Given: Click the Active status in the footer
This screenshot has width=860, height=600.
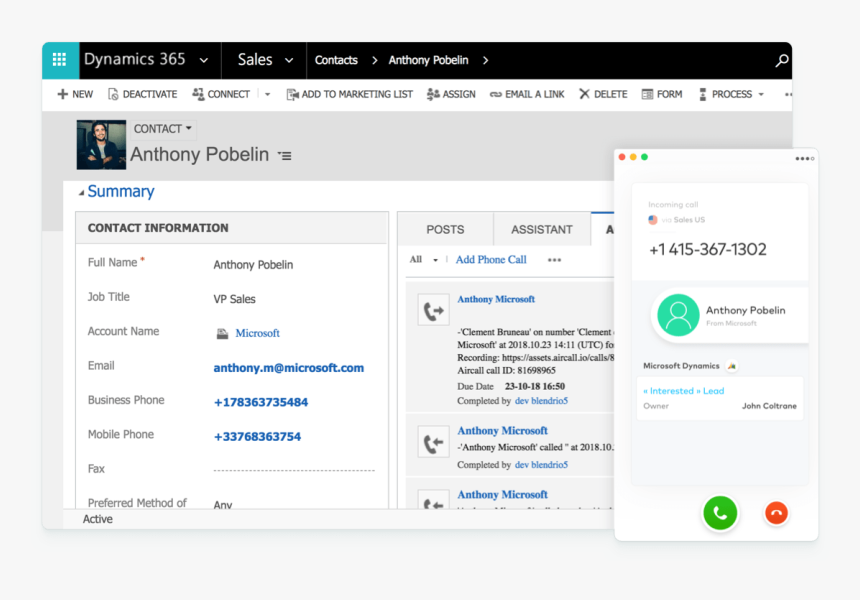Looking at the screenshot, I should click(98, 519).
